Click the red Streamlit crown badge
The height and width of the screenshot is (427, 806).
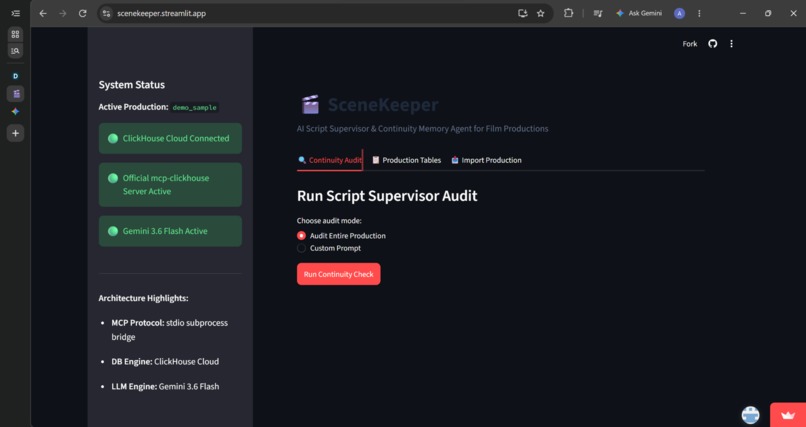click(x=788, y=415)
